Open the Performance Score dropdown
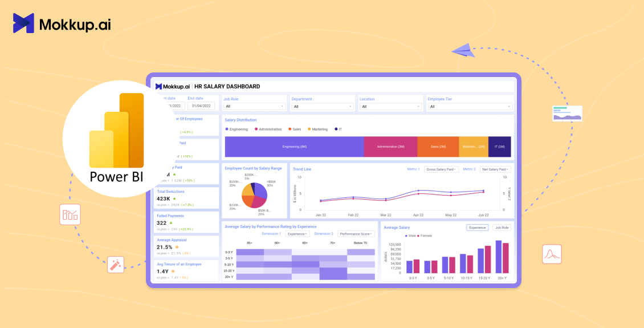Screen dimensions: 644x328 [356, 233]
